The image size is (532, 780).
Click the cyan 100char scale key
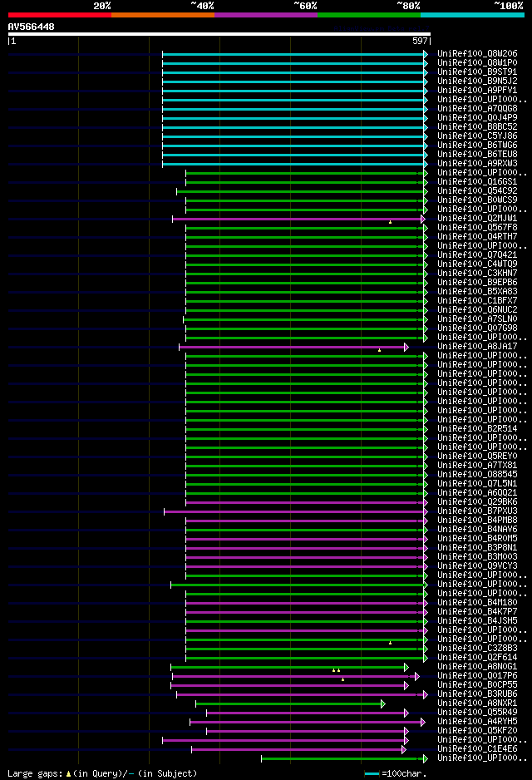(372, 774)
